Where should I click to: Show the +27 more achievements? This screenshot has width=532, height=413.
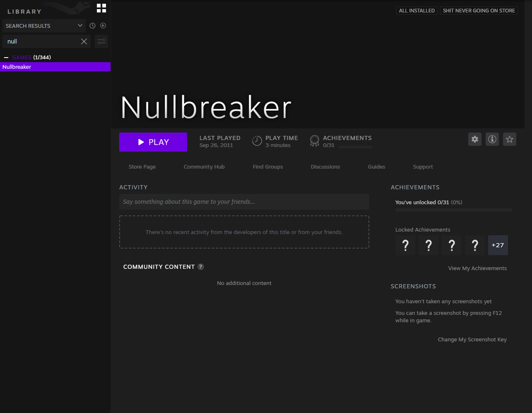[498, 245]
